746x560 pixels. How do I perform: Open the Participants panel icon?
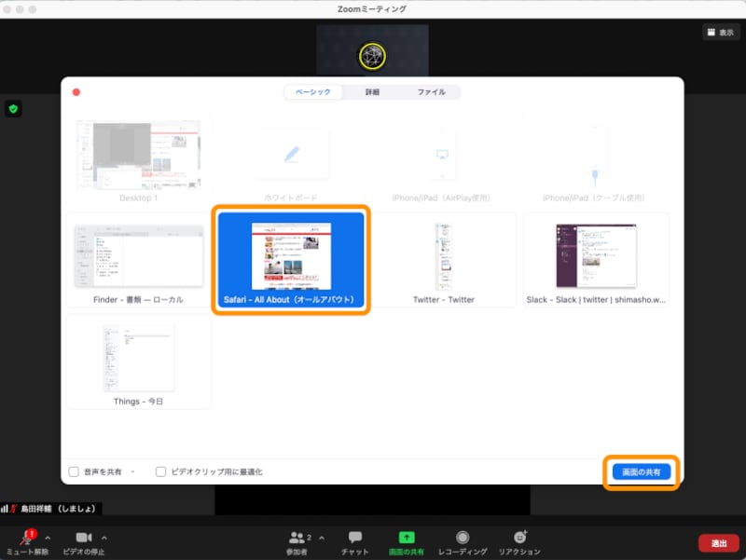298,538
